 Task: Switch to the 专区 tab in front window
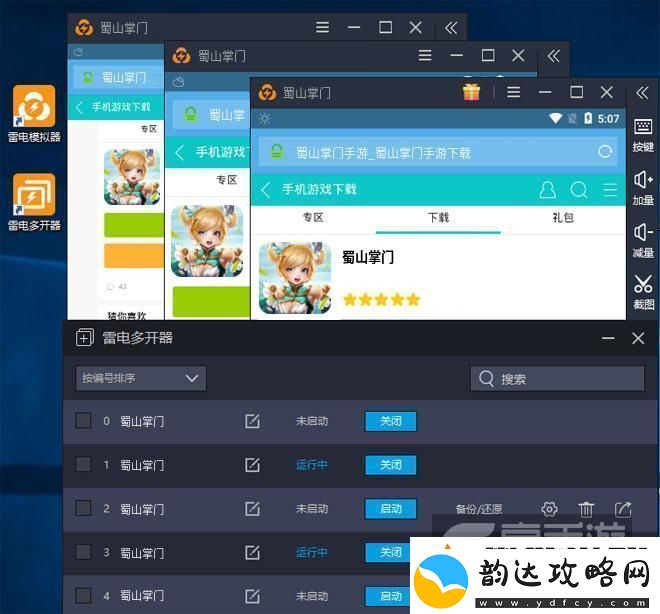[x=313, y=218]
